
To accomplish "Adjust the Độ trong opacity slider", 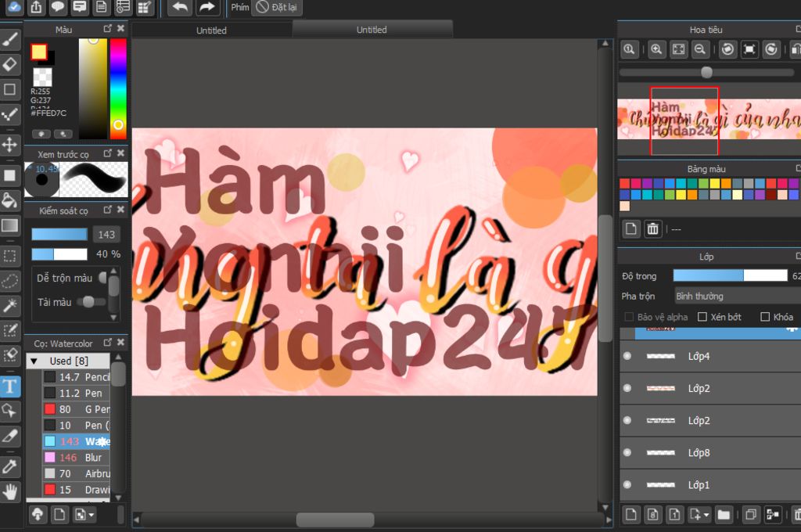I will [730, 275].
